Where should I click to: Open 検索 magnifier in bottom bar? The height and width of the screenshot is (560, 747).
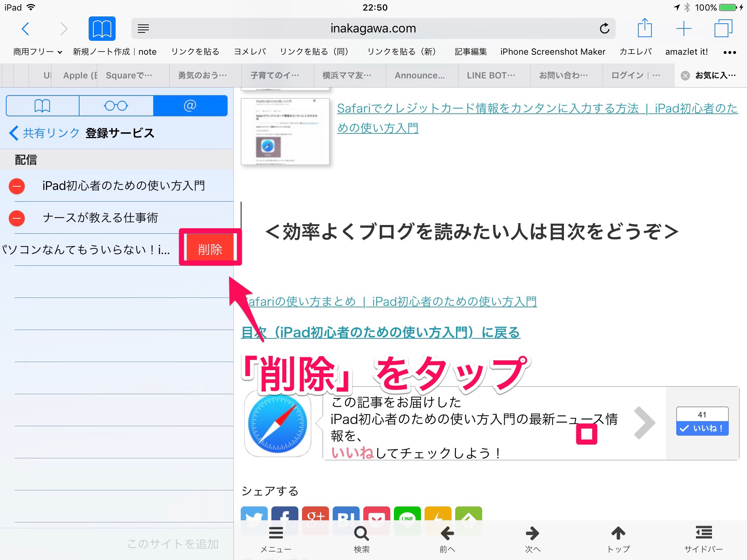tap(361, 540)
